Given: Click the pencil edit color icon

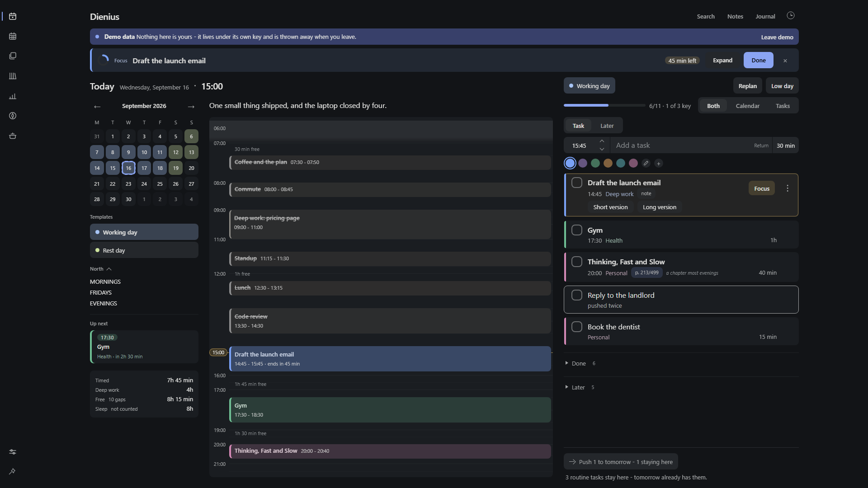Looking at the screenshot, I should pos(646,163).
